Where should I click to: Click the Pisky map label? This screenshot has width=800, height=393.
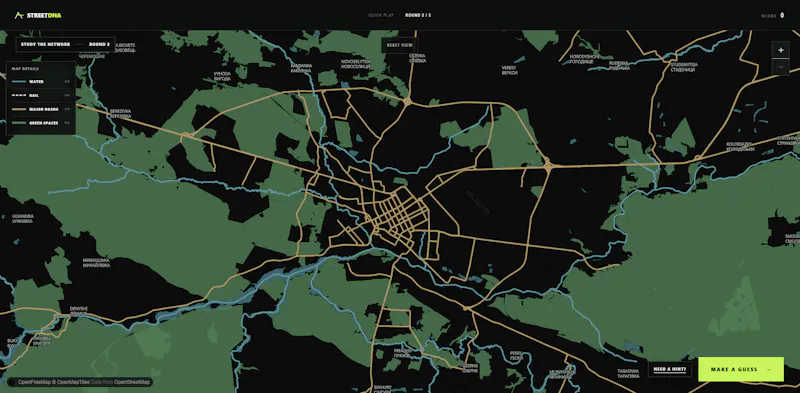pos(515,355)
